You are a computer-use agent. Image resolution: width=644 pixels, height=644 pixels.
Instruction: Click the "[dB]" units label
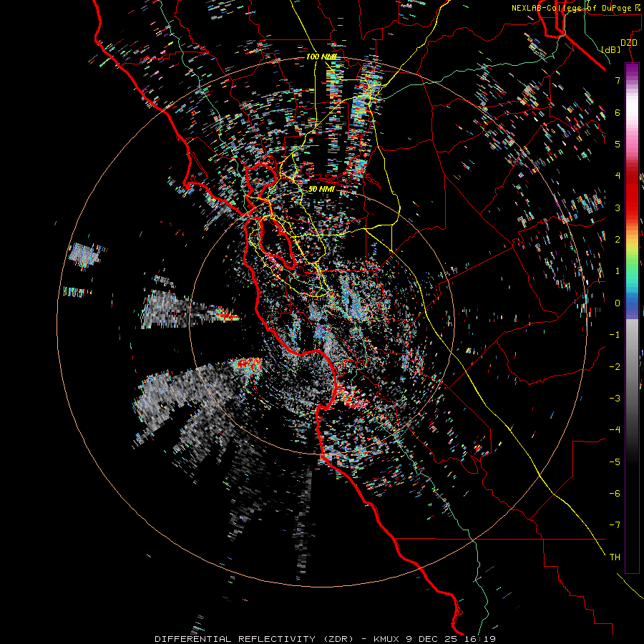[611, 49]
